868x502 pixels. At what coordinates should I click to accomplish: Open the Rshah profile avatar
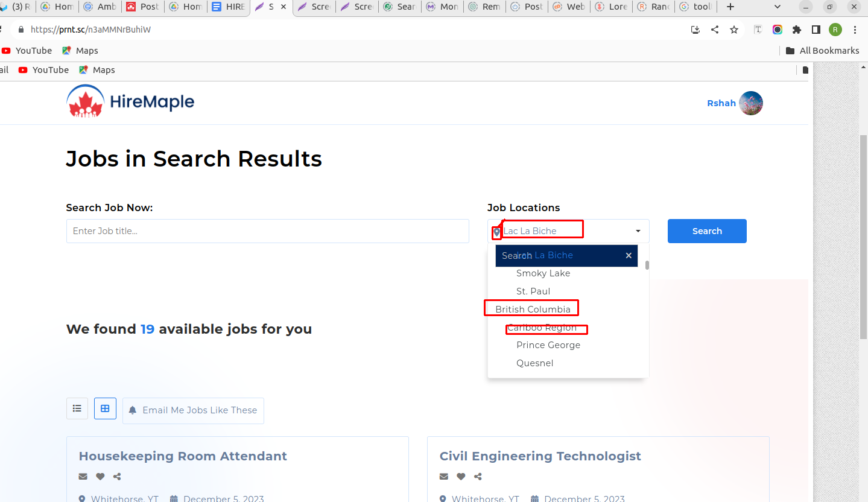pos(751,103)
